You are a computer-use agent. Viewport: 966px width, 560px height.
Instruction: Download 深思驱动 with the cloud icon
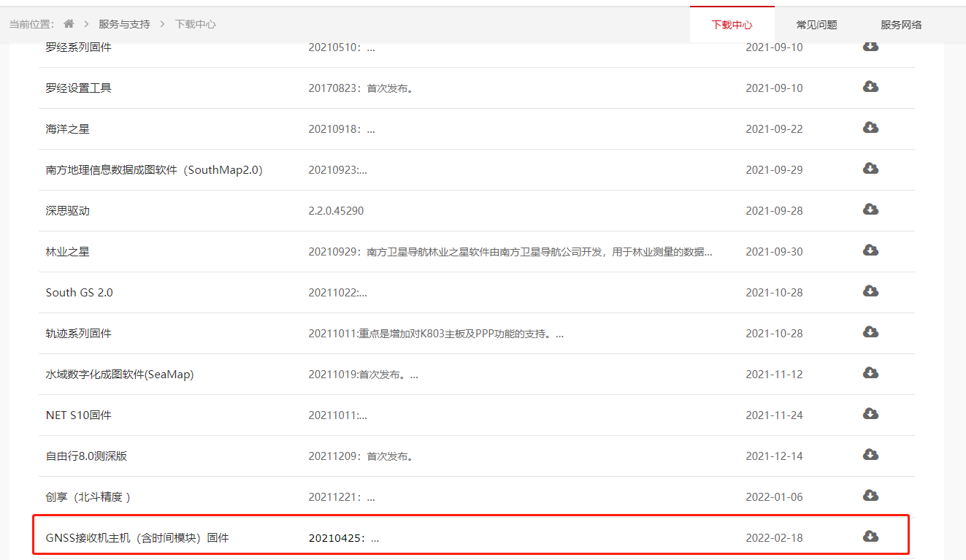click(870, 210)
